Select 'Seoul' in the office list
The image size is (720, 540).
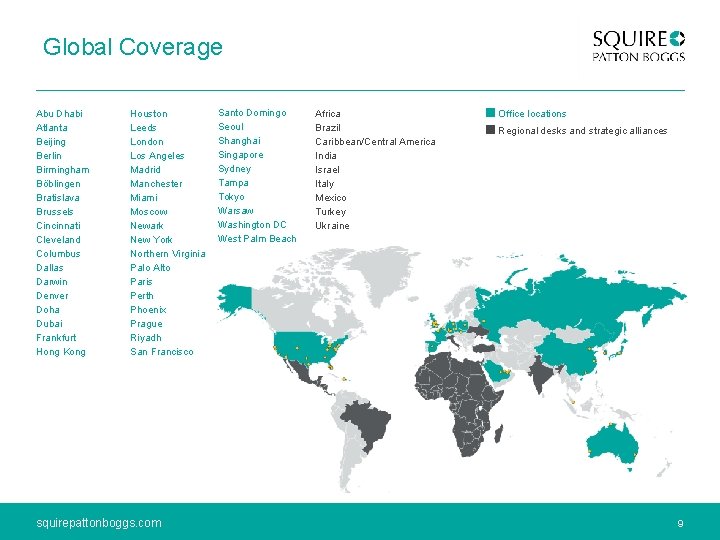coord(231,127)
